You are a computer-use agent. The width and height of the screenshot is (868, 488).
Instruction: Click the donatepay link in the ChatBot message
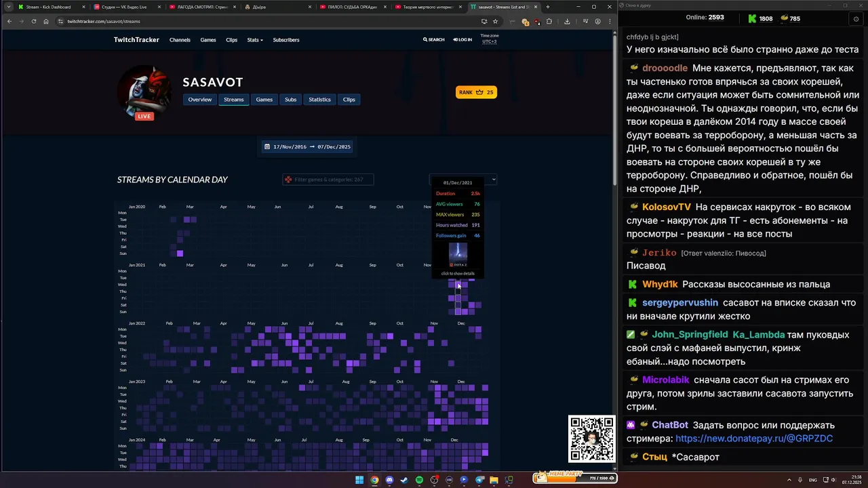(x=754, y=439)
